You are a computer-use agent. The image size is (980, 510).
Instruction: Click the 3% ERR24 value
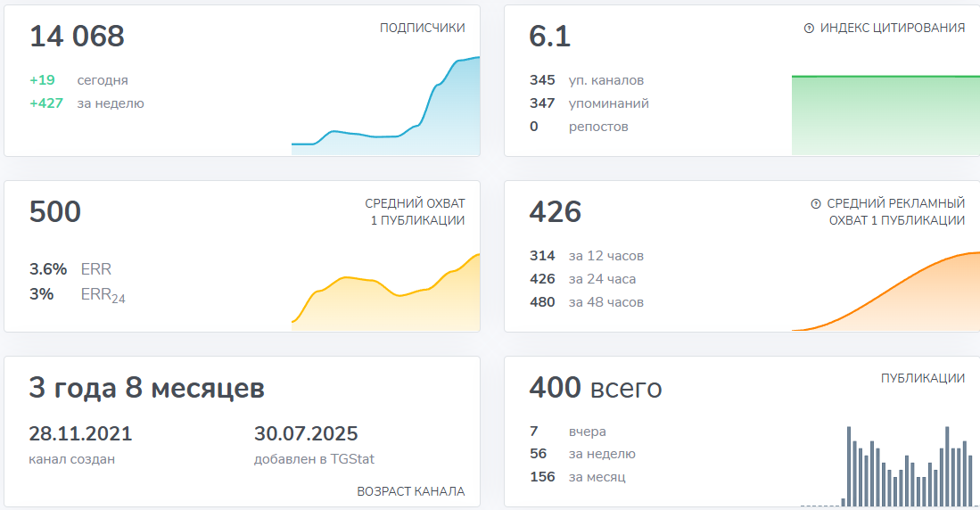tap(41, 294)
